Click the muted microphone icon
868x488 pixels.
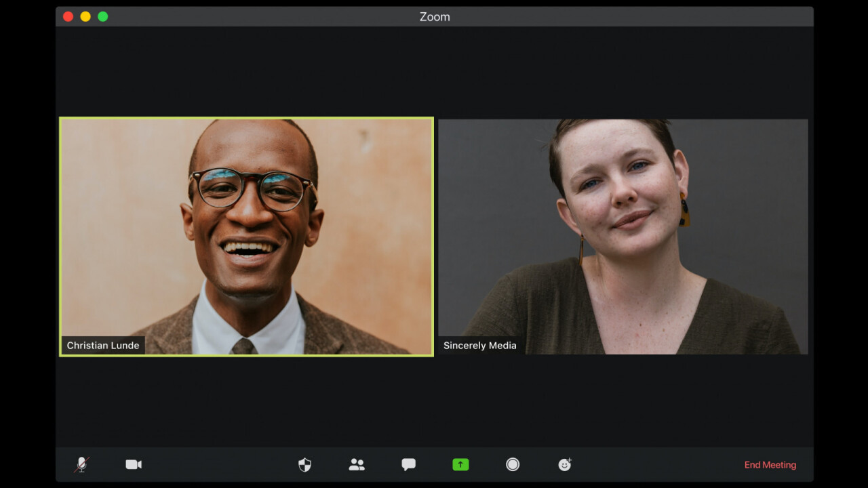tap(80, 464)
